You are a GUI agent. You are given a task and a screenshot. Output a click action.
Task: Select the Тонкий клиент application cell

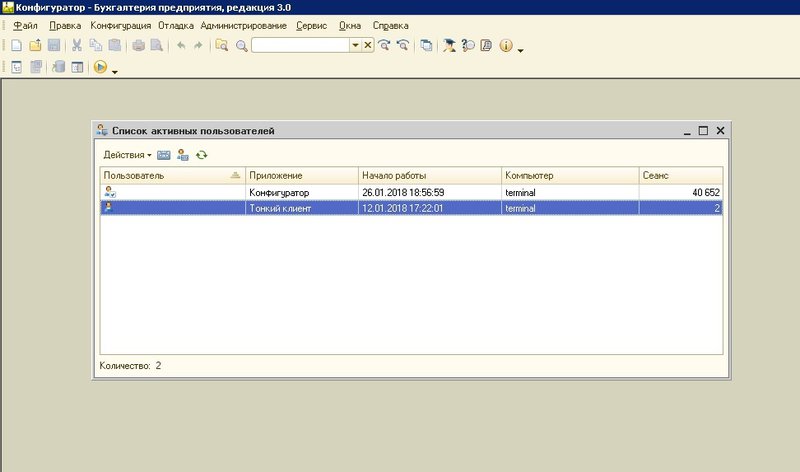pos(302,208)
